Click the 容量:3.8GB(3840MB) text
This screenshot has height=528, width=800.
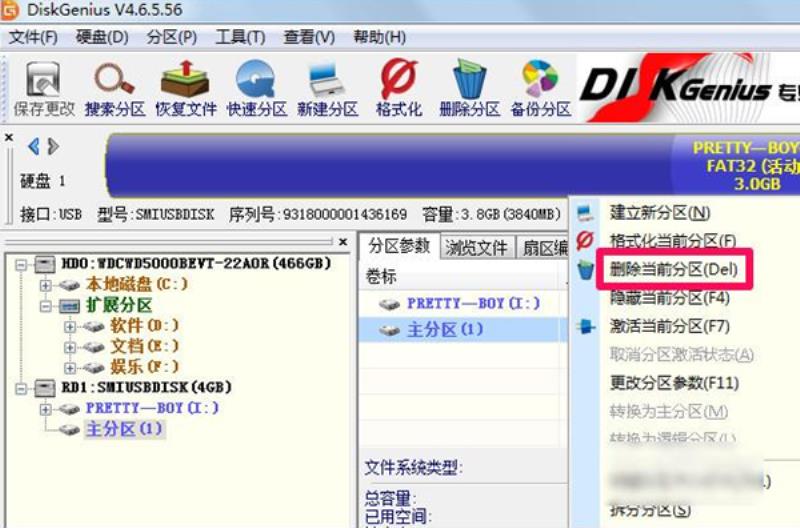pos(491,214)
